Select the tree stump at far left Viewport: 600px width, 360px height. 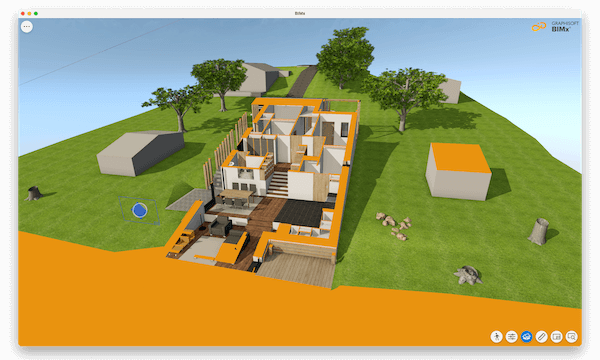click(x=34, y=194)
